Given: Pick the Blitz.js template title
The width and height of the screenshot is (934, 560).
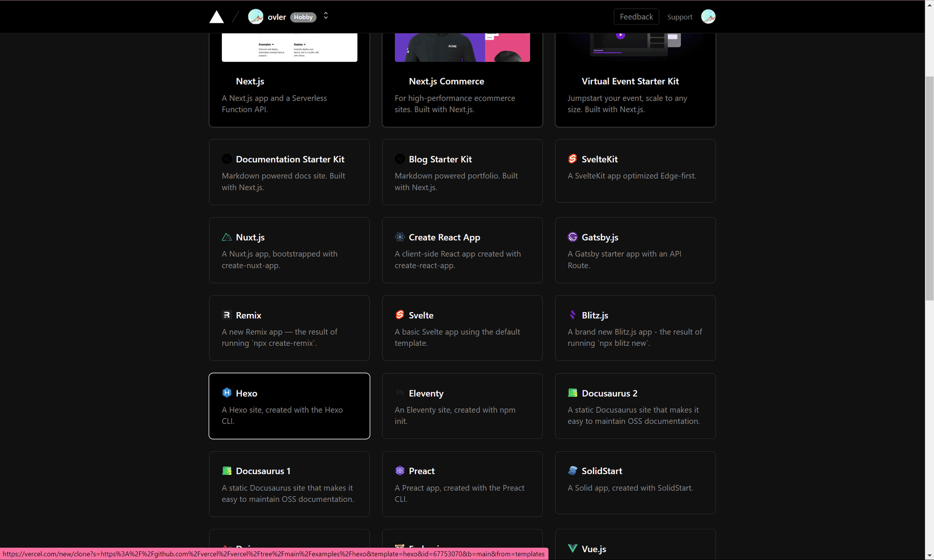Looking at the screenshot, I should [x=595, y=315].
